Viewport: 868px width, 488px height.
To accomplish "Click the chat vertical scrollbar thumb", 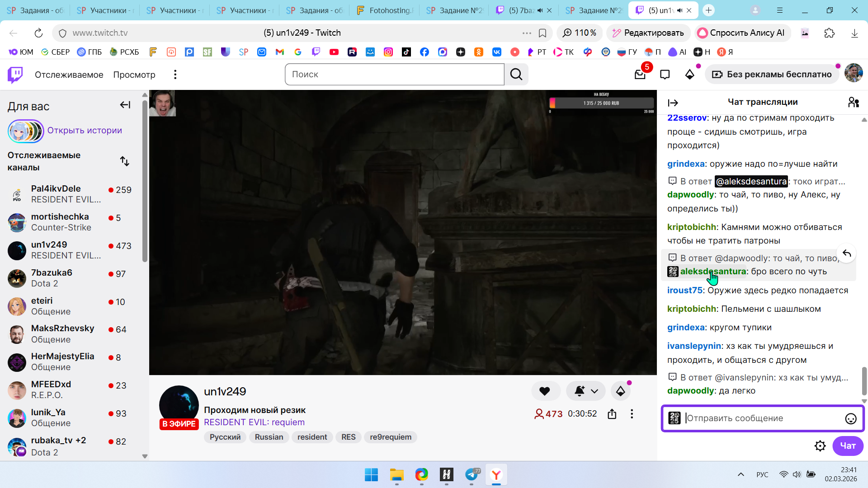I will (x=864, y=380).
